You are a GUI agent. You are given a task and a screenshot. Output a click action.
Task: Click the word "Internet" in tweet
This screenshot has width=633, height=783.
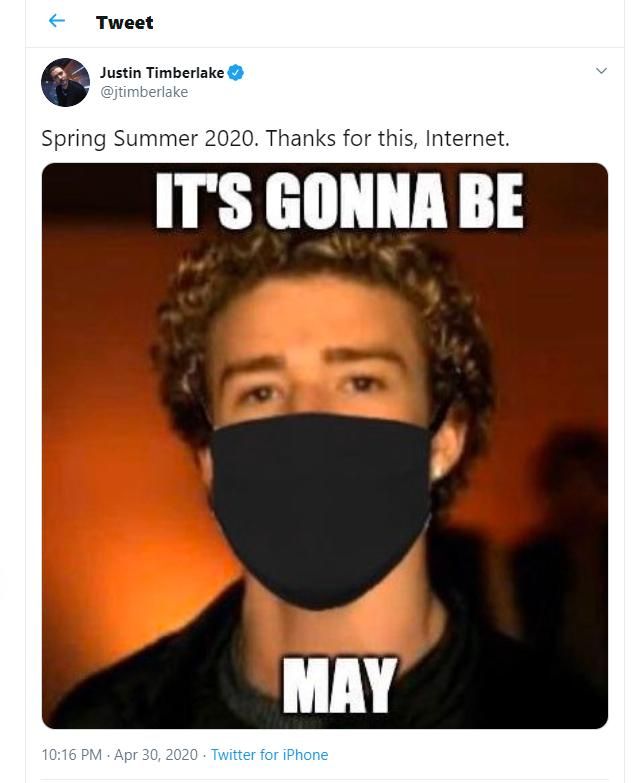point(465,138)
